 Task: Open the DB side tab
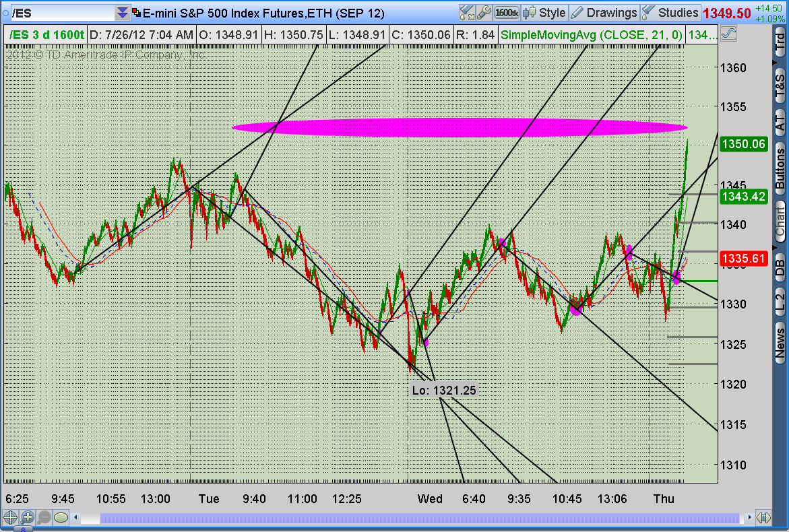[x=780, y=267]
